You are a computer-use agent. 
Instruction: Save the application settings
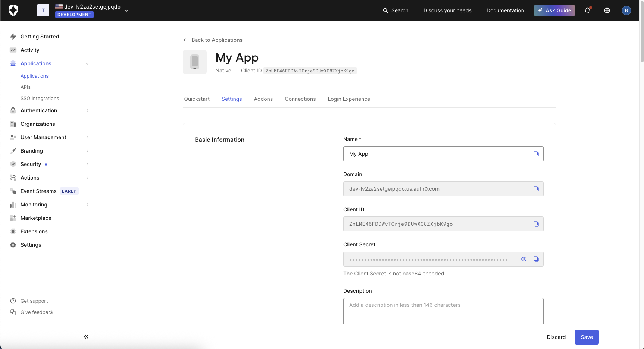(586, 337)
